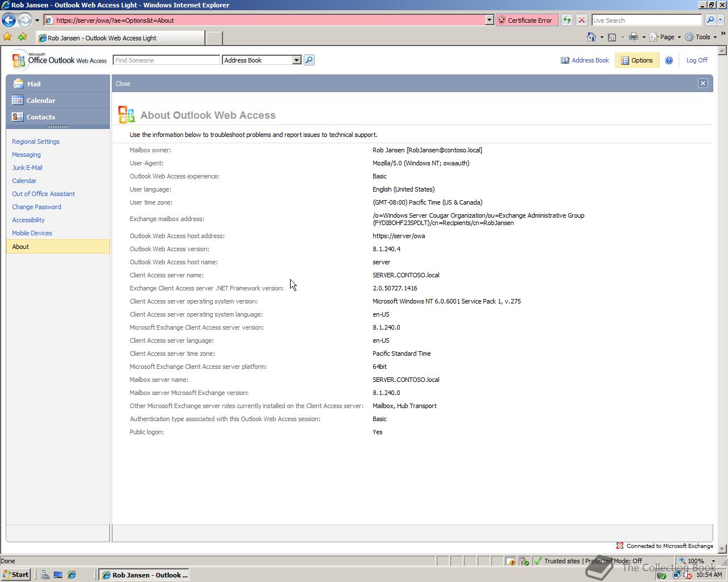
Task: Open the blue Help question mark icon
Action: (669, 60)
